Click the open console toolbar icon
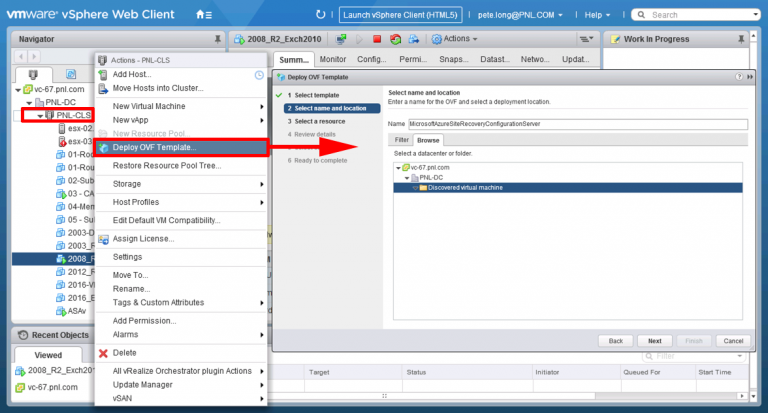This screenshot has width=768, height=413. [341, 39]
